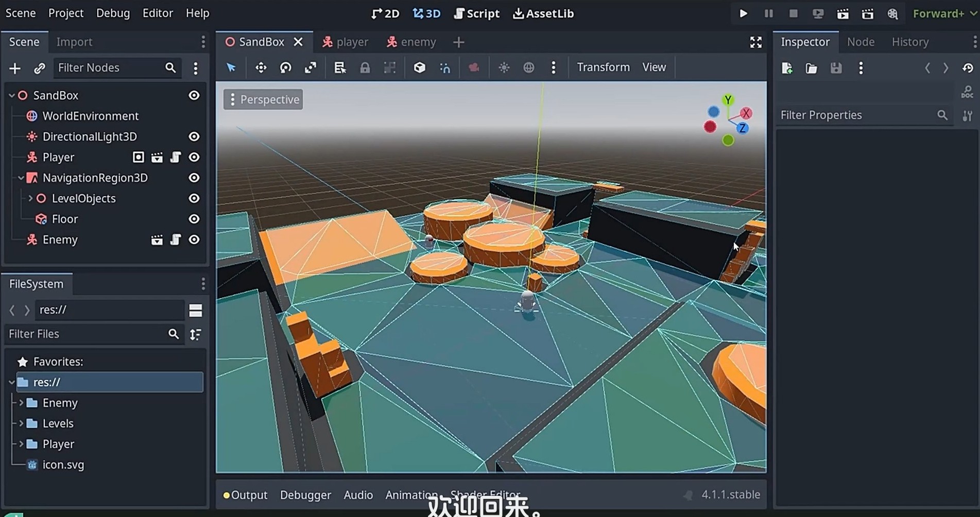Open script attached to Enemy node
The width and height of the screenshot is (980, 517).
pyautogui.click(x=175, y=239)
